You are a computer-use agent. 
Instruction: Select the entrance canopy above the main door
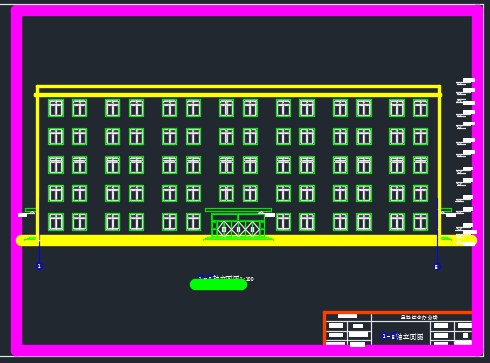tap(238, 210)
